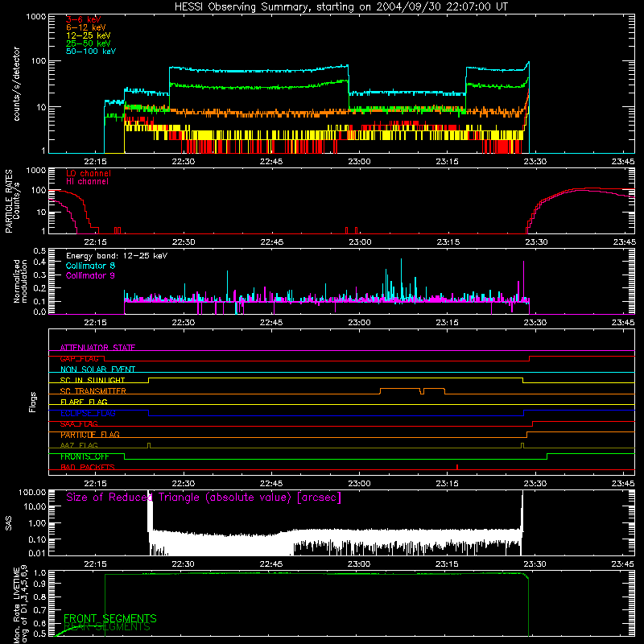Click the NON_SOLAR_EVENT flag label
644x644 pixels.
coord(97,369)
